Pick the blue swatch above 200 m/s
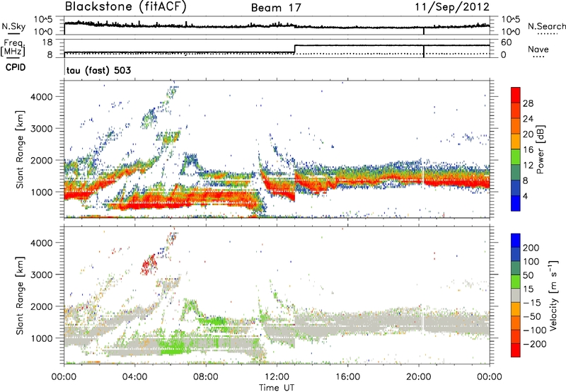The image size is (566, 392). pos(516,241)
